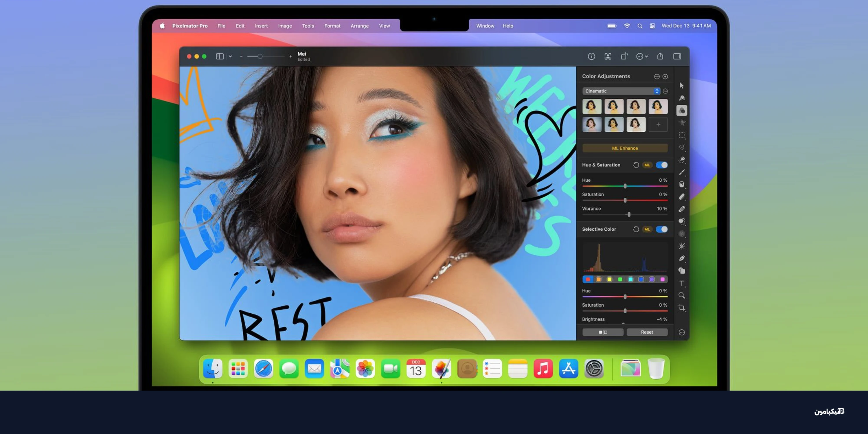This screenshot has height=434, width=868.
Task: Select the Arrange arrow tool
Action: click(681, 86)
